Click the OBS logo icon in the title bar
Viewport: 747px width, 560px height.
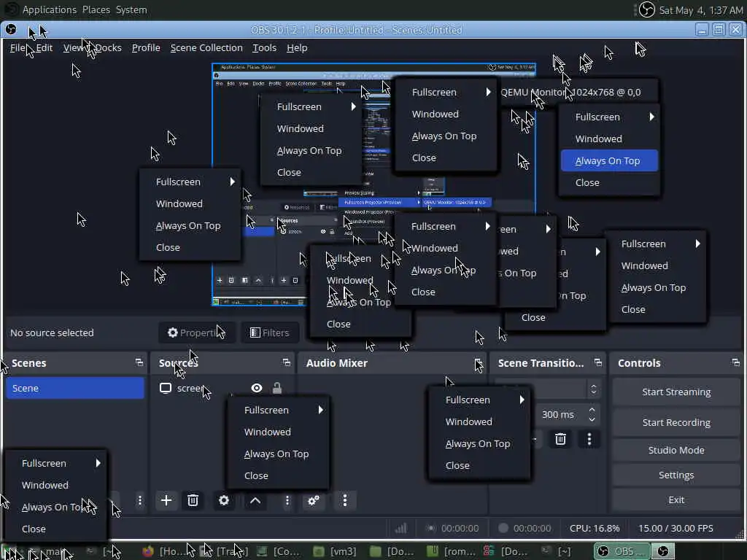[x=10, y=29]
